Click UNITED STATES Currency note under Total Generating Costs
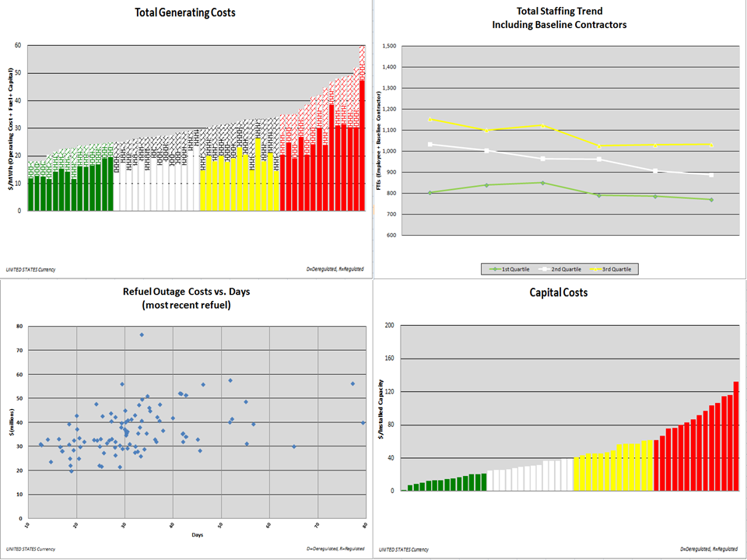 [x=30, y=269]
